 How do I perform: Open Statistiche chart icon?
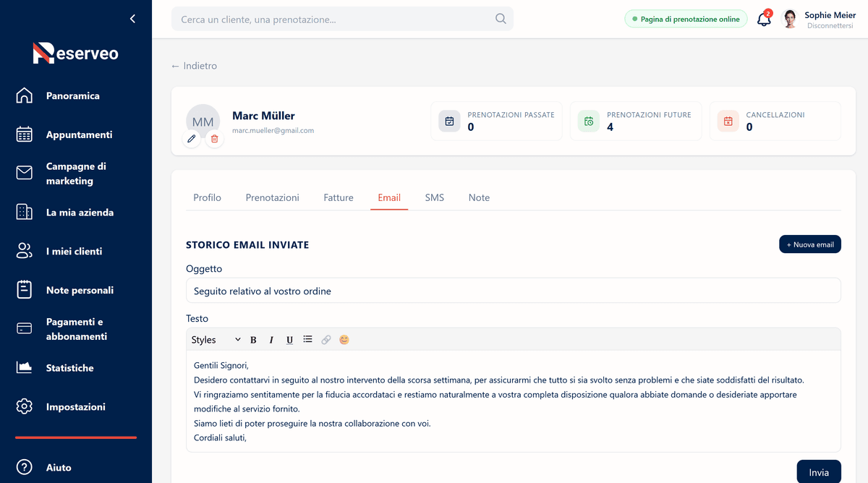tap(25, 368)
